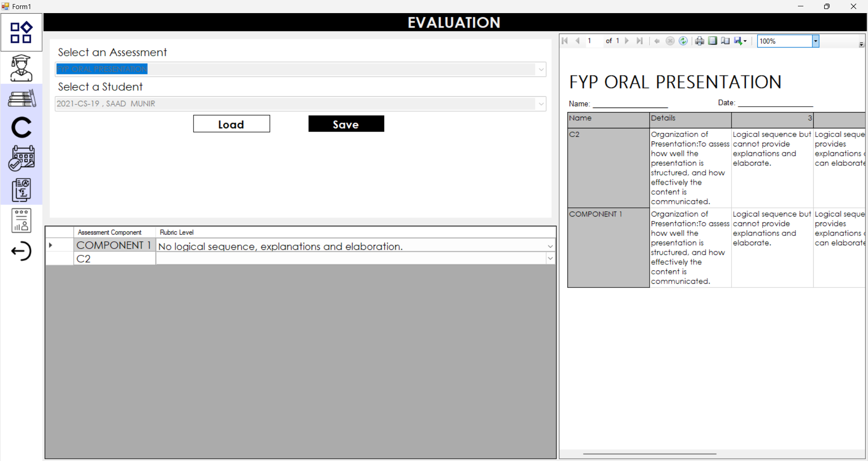The height and width of the screenshot is (461, 868).
Task: Click the page setup book icon
Action: [x=725, y=41]
